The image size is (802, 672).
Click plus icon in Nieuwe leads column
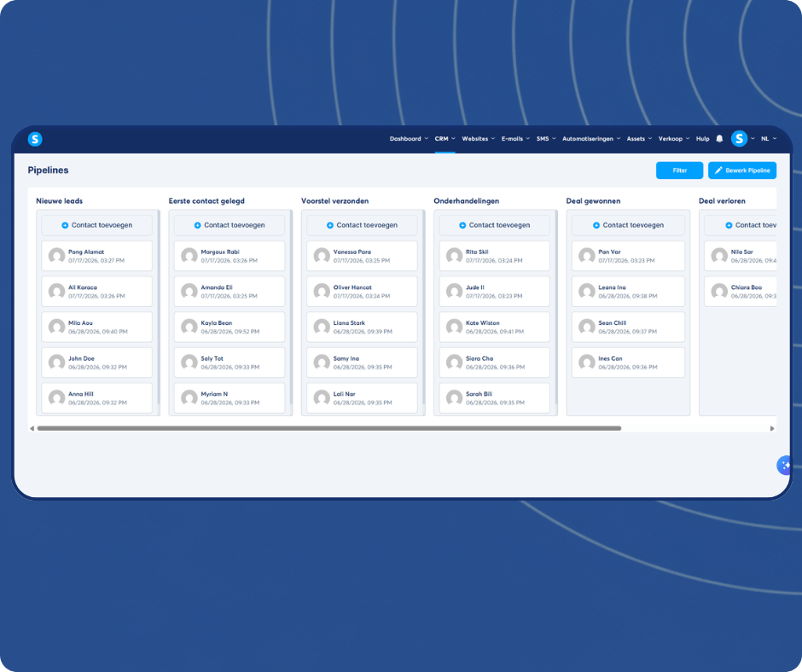pos(65,225)
